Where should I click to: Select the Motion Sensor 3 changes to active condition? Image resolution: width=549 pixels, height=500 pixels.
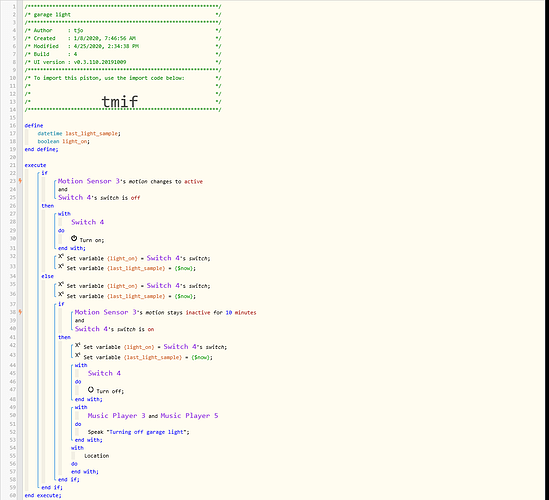pos(130,181)
